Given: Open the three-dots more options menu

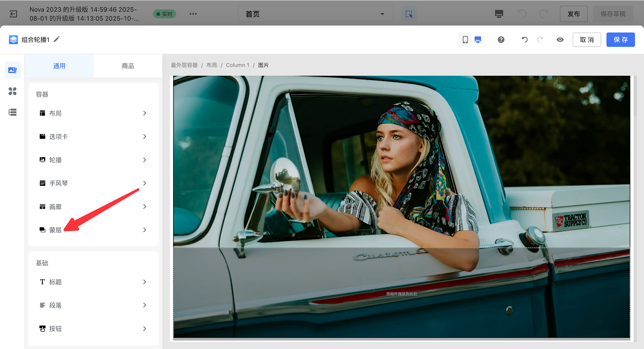Looking at the screenshot, I should (193, 14).
